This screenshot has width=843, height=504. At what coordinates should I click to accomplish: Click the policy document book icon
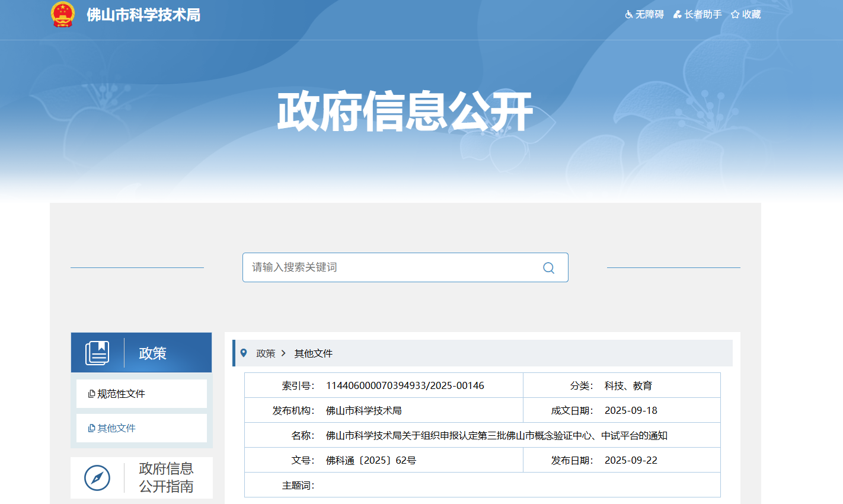click(x=97, y=353)
